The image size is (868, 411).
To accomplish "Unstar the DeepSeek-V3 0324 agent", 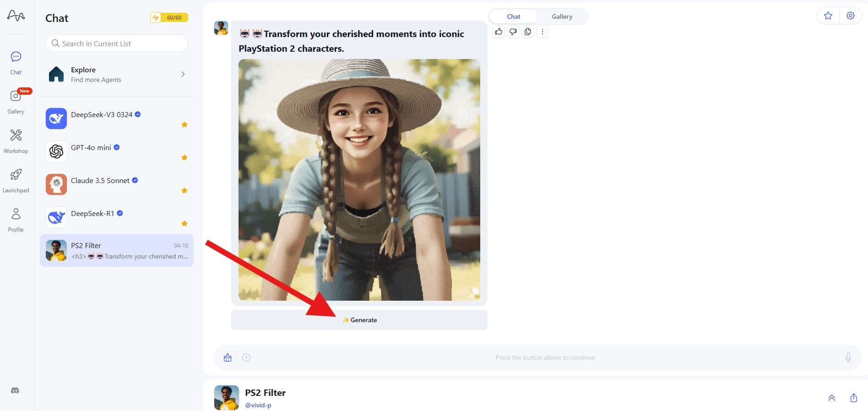I will point(184,124).
